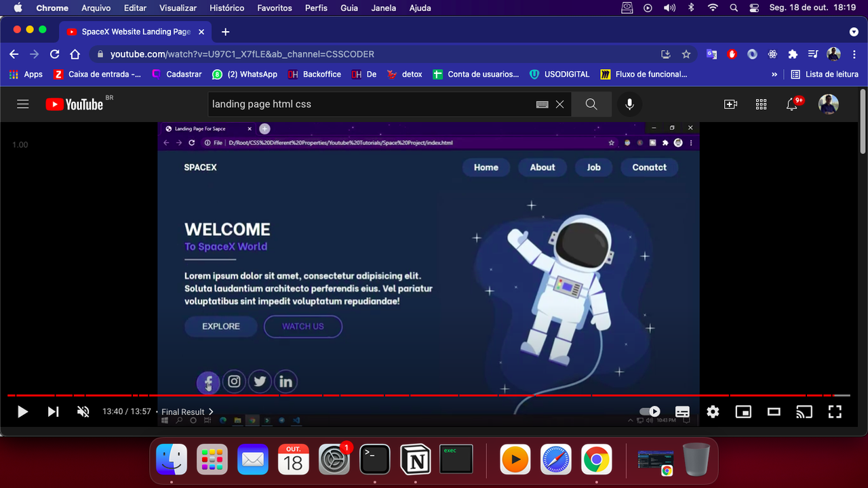Image resolution: width=868 pixels, height=488 pixels.
Task: Open Finder from the Dock
Action: tap(172, 460)
